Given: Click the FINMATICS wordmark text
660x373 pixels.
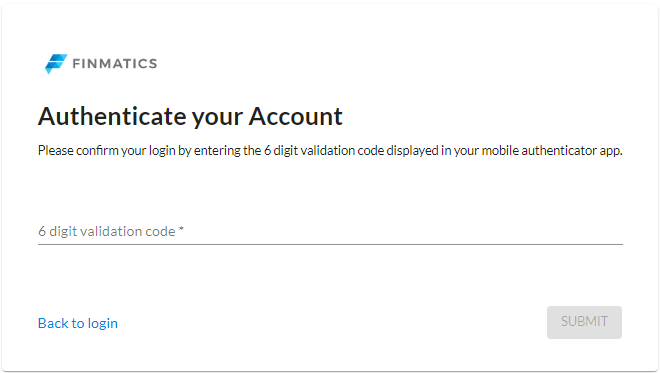Looking at the screenshot, I should (115, 64).
